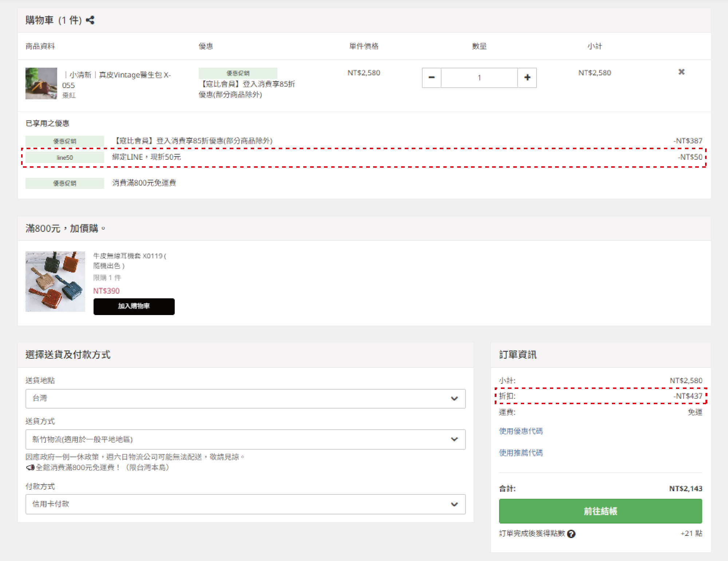Click the 使用優惠代碼 link
Image resolution: width=728 pixels, height=561 pixels.
tap(521, 431)
